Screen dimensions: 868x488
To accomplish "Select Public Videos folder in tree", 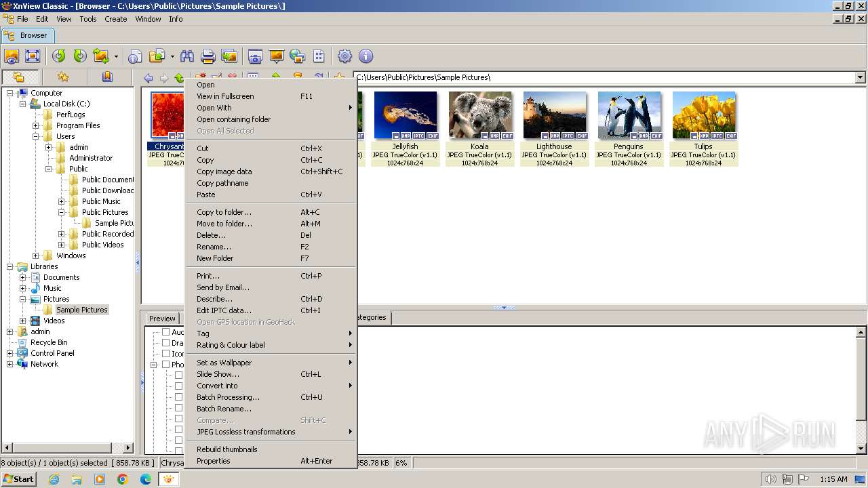I will pyautogui.click(x=102, y=245).
